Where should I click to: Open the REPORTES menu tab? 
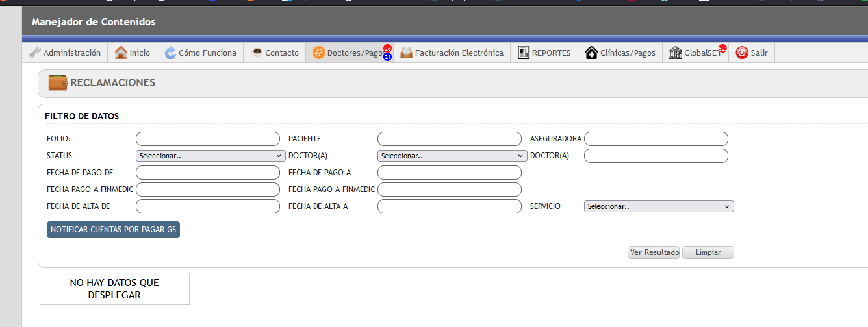(x=551, y=53)
